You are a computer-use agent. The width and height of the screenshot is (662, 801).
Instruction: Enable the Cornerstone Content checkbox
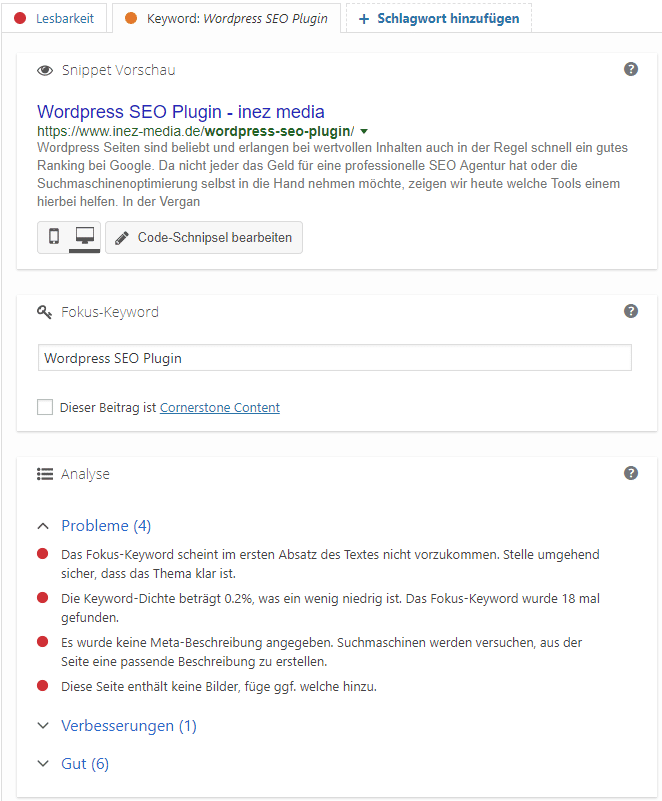click(44, 407)
